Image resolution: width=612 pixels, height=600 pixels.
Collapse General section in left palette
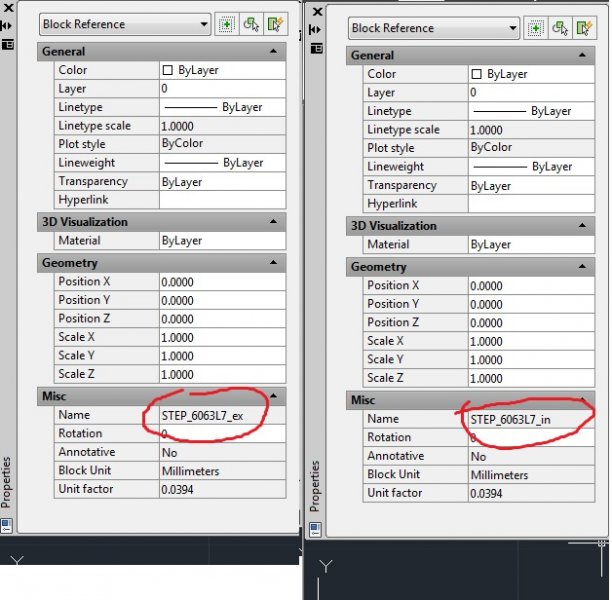[274, 51]
